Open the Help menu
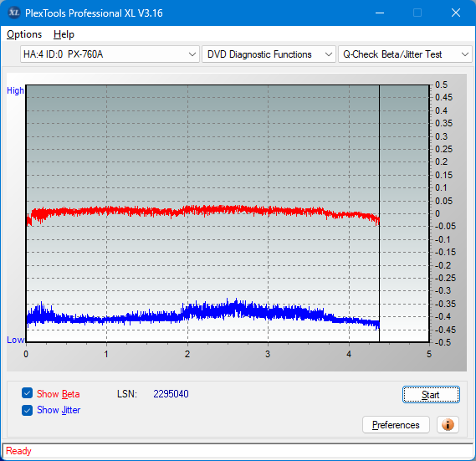This screenshot has width=476, height=461. (x=64, y=34)
